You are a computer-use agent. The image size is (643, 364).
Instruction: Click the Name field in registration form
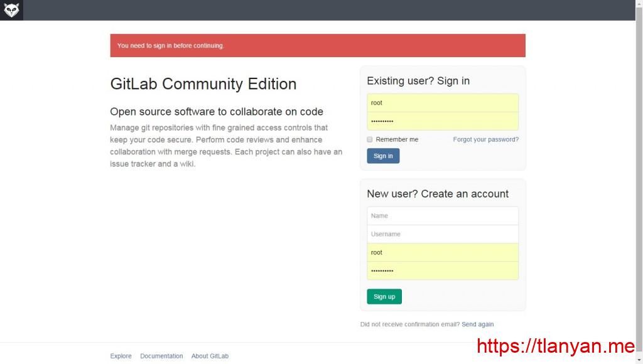tap(442, 215)
